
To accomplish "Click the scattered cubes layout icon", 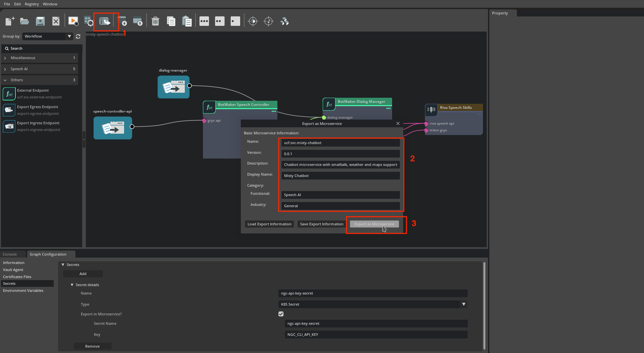I will tap(284, 21).
